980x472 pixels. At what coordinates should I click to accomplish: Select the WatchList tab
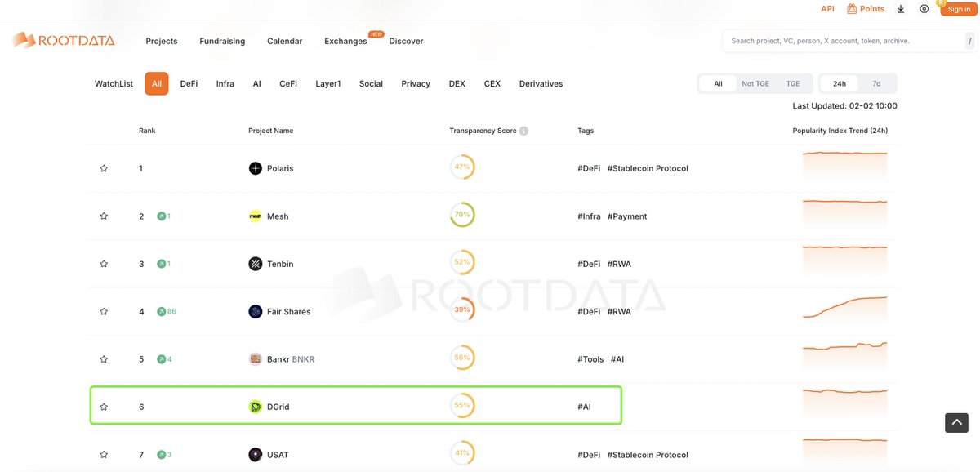pos(114,83)
